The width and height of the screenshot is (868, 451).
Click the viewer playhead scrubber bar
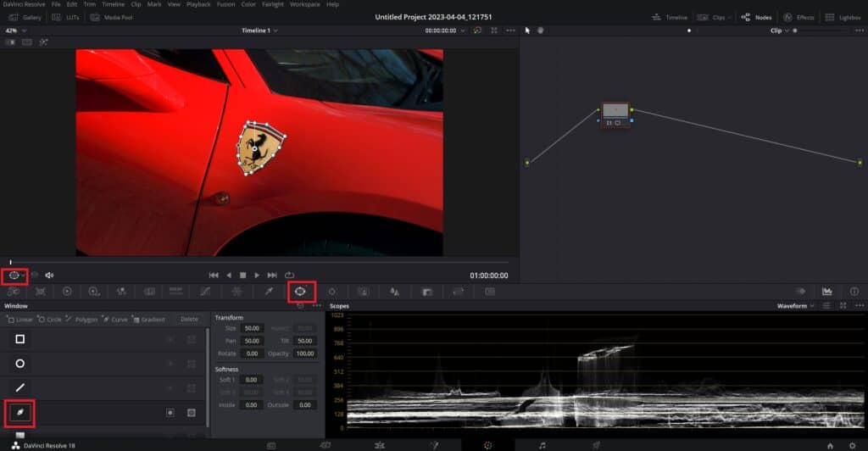259,262
